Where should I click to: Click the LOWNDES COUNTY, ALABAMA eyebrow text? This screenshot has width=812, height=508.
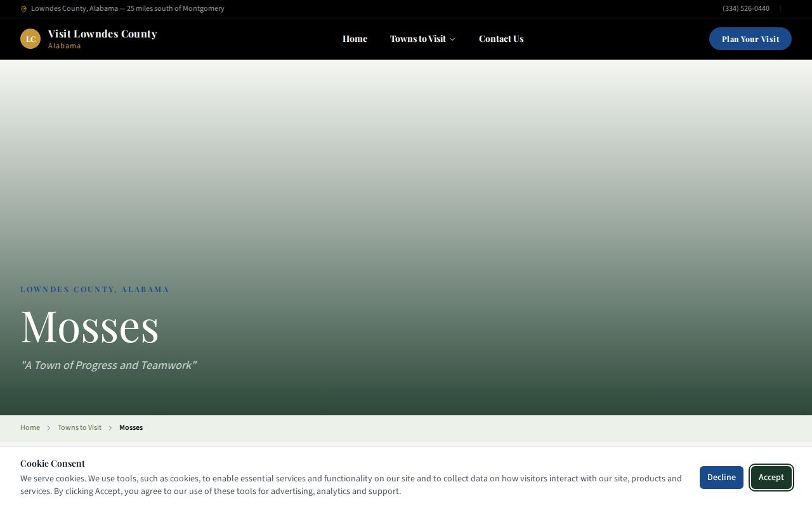[x=95, y=289]
